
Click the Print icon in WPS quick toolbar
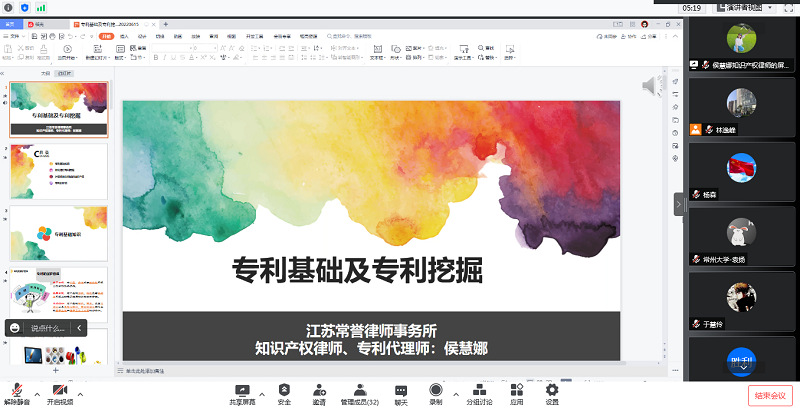pyautogui.click(x=53, y=36)
